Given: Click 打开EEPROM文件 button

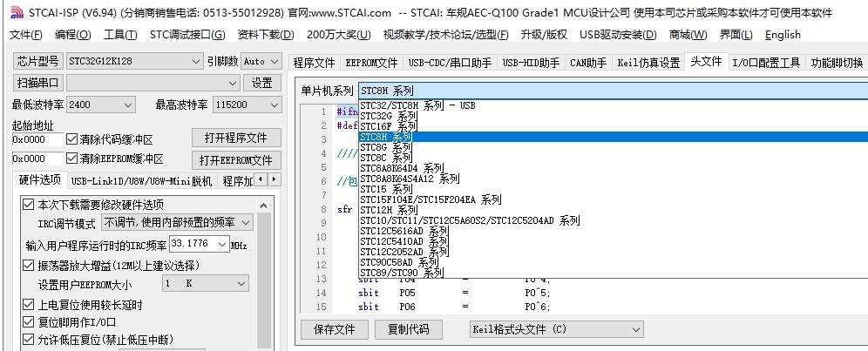Looking at the screenshot, I should [236, 160].
